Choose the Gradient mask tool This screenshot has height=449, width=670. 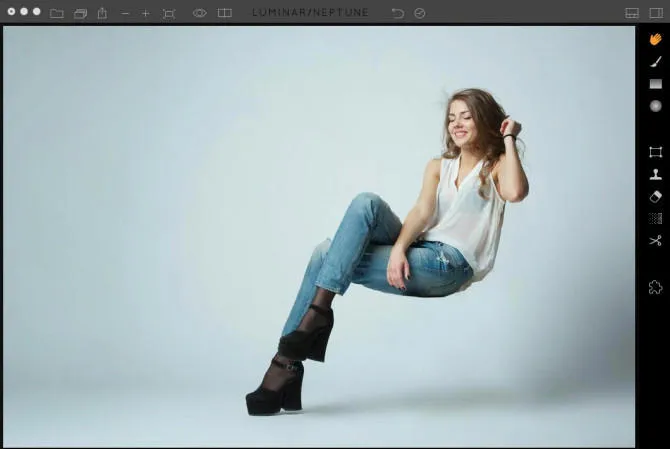pyautogui.click(x=655, y=84)
